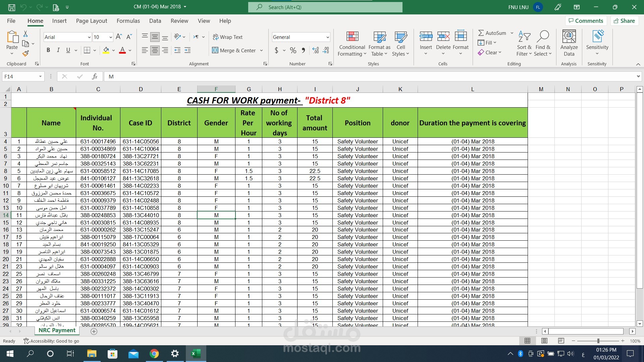Click the Comments button
Viewport: 644px width, 362px height.
coord(586,21)
